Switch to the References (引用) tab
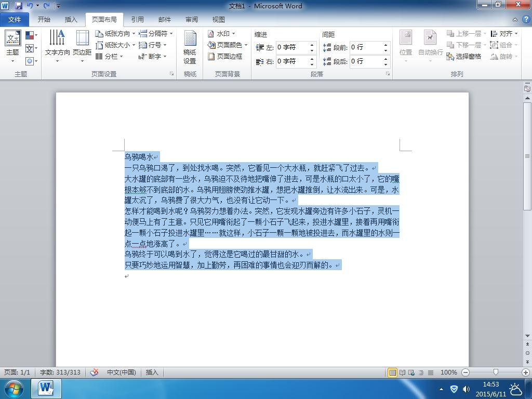The width and height of the screenshot is (532, 399). (x=137, y=20)
